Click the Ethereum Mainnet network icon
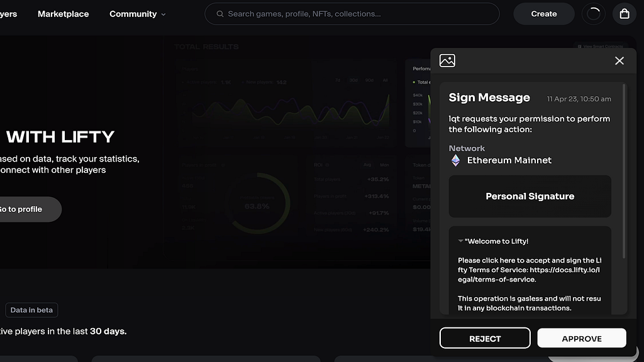 pos(455,160)
